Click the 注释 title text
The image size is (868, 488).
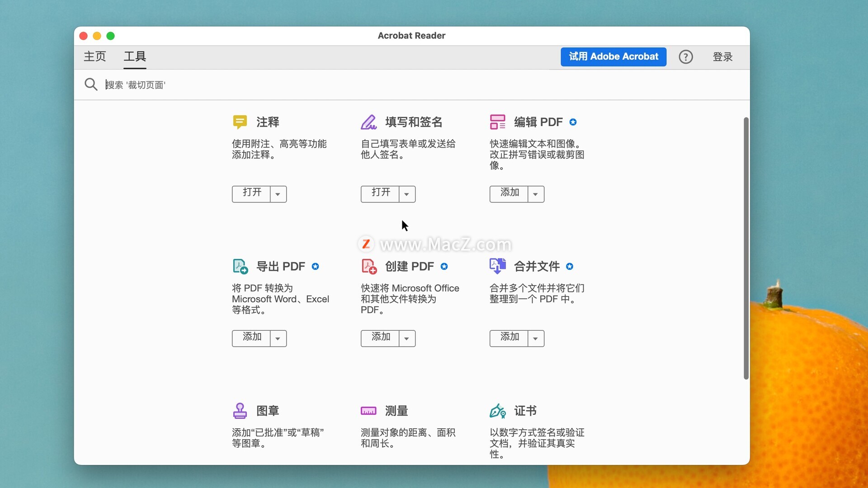tap(268, 122)
